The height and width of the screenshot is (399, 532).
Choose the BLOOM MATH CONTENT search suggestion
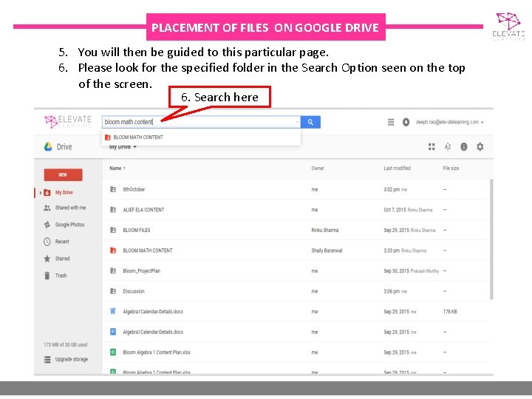click(x=201, y=137)
